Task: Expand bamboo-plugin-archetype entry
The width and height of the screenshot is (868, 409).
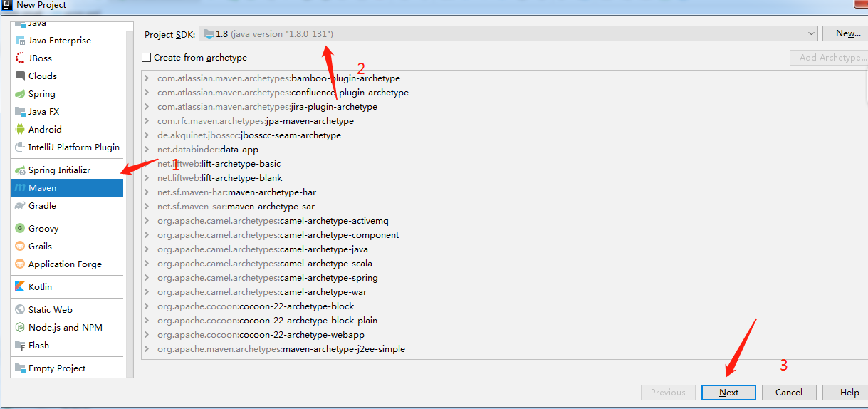Action: tap(147, 78)
